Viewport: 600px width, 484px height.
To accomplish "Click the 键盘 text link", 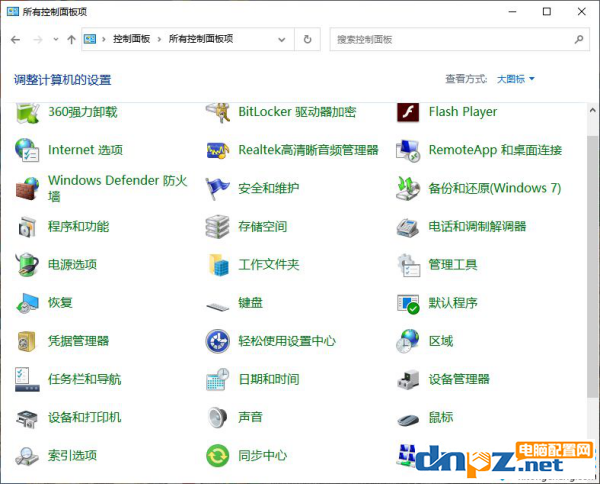I will (x=250, y=302).
